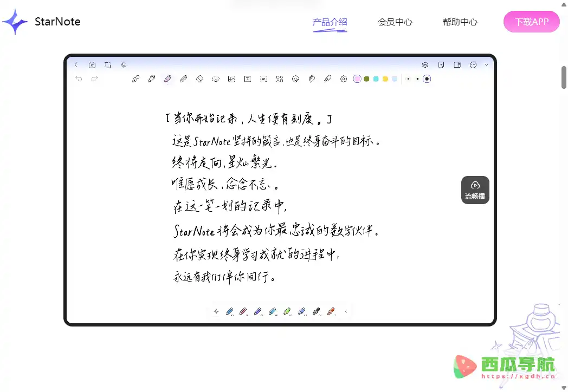Open the more options ellipsis icon

473,65
